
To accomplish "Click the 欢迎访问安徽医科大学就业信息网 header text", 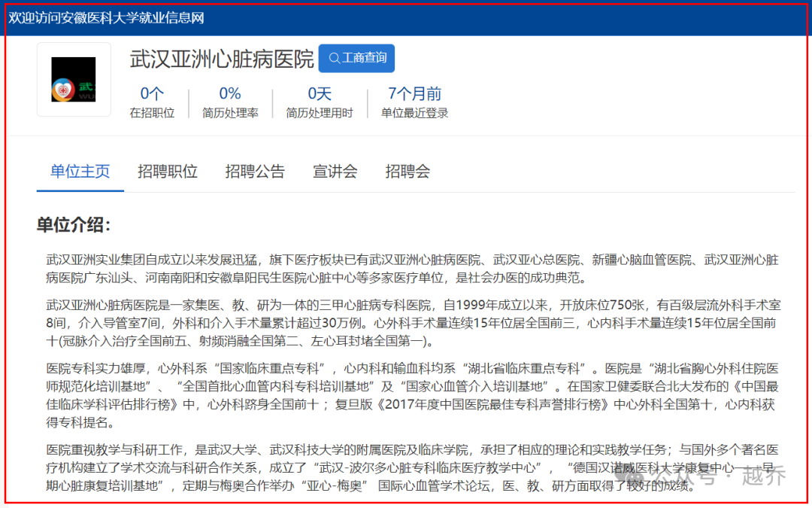I will point(106,18).
